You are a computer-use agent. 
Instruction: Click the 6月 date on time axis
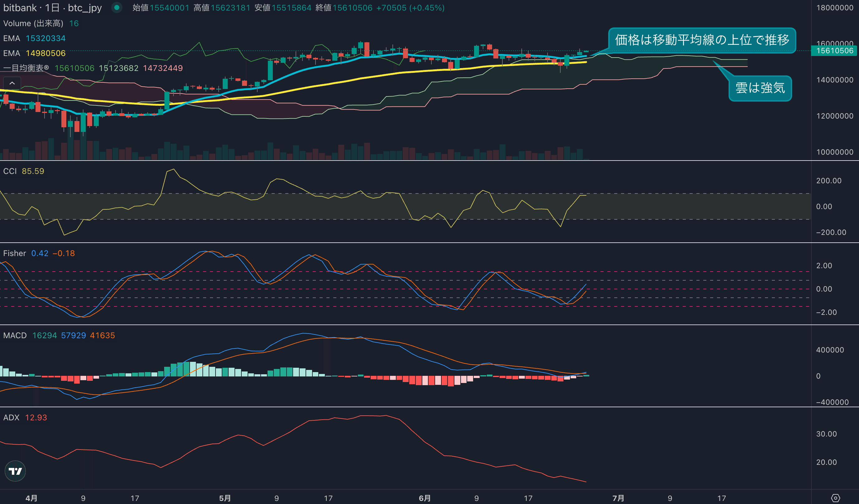pos(425,498)
